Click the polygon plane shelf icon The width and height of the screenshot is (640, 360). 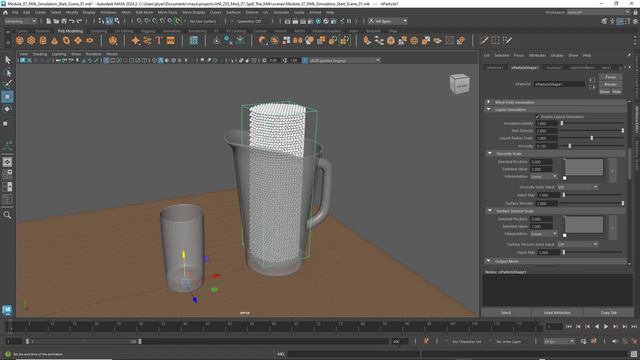point(78,40)
